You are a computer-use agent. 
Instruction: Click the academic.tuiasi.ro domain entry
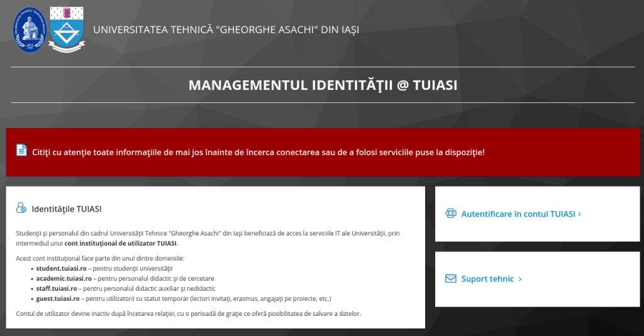tap(64, 278)
